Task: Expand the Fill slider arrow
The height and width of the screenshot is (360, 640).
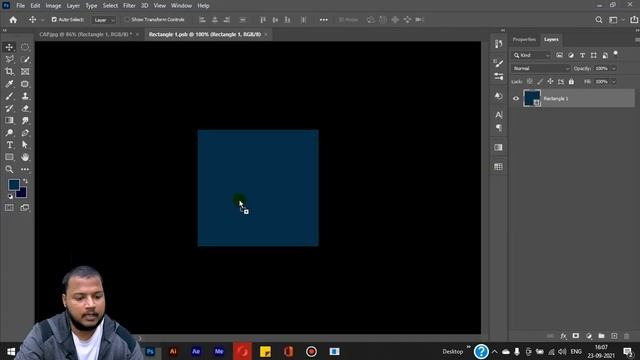Action: tap(613, 82)
